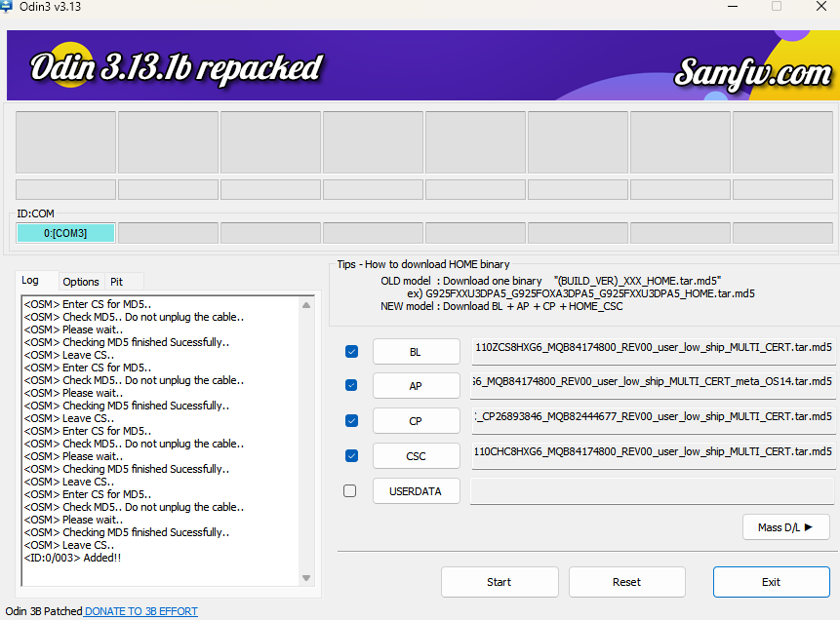This screenshot has width=840, height=620.
Task: Uncheck the AP firmware checkbox
Action: pyautogui.click(x=351, y=386)
